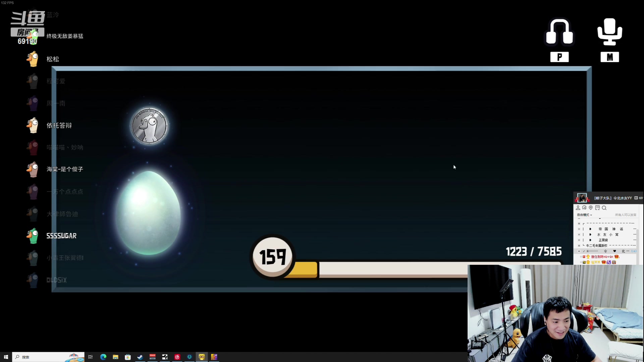Open the dark teal circular taskbar icon

pyautogui.click(x=190, y=357)
